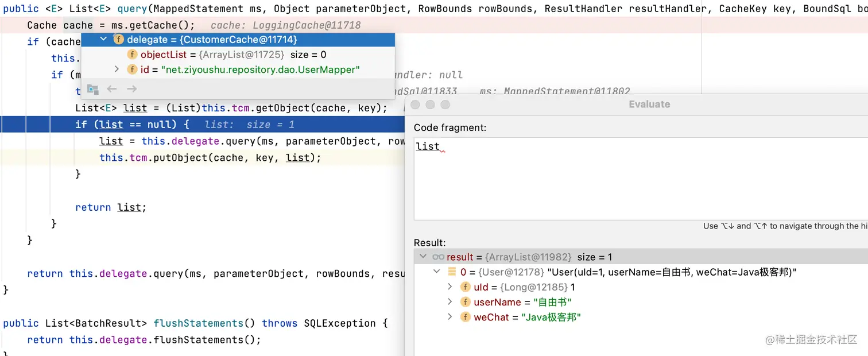Click the weChat field icon
The height and width of the screenshot is (356, 868).
coord(466,316)
